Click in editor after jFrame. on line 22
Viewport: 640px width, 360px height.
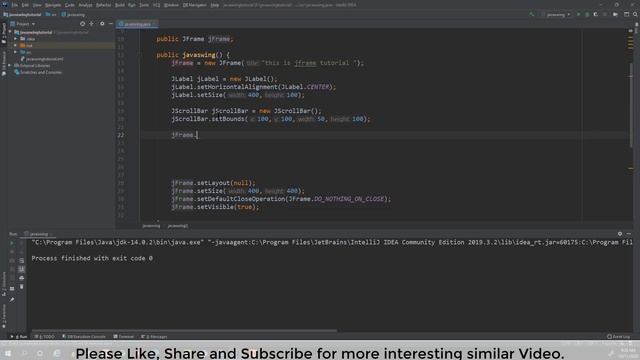point(197,135)
